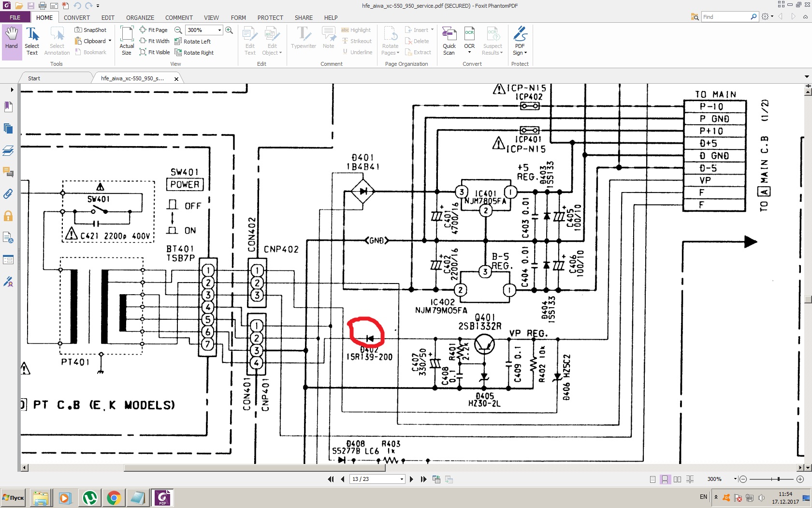Viewport: 812px width, 508px height.
Task: Open Chrome from the taskbar
Action: (114, 497)
